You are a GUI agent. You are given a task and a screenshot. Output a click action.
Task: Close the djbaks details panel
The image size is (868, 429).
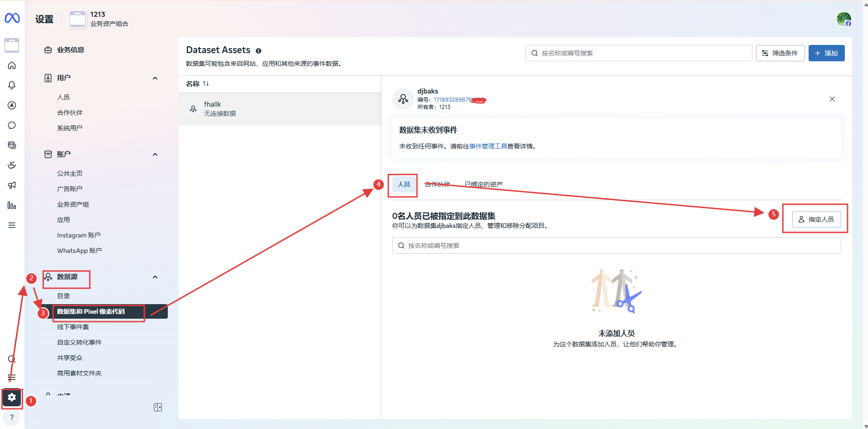click(832, 99)
